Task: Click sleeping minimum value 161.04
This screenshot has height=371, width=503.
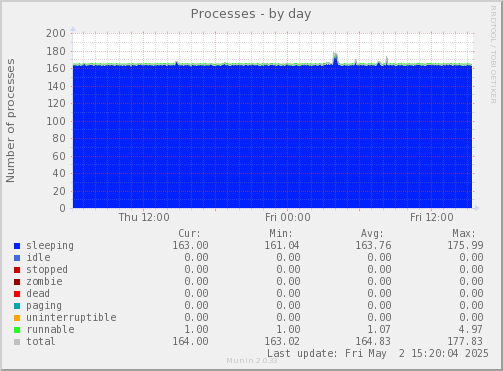Action: pyautogui.click(x=282, y=245)
